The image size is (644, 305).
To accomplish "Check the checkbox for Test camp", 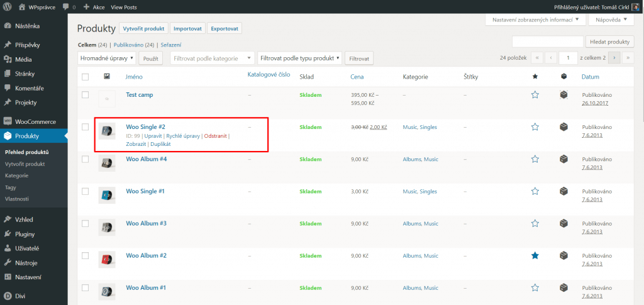I will click(x=85, y=95).
